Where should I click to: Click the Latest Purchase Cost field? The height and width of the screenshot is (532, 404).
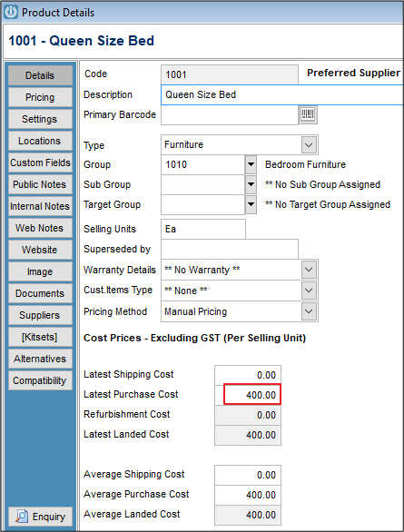click(252, 394)
